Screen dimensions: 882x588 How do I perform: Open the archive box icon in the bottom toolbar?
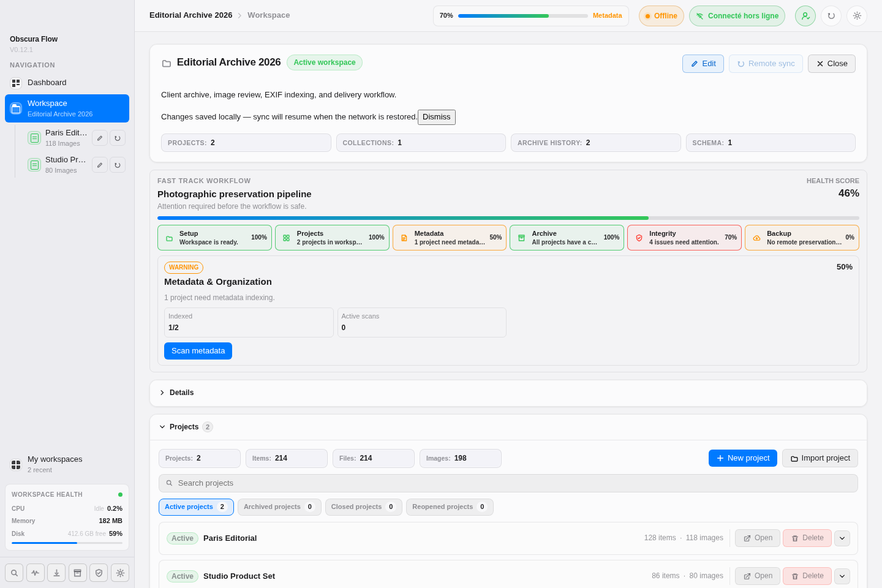coord(78,573)
